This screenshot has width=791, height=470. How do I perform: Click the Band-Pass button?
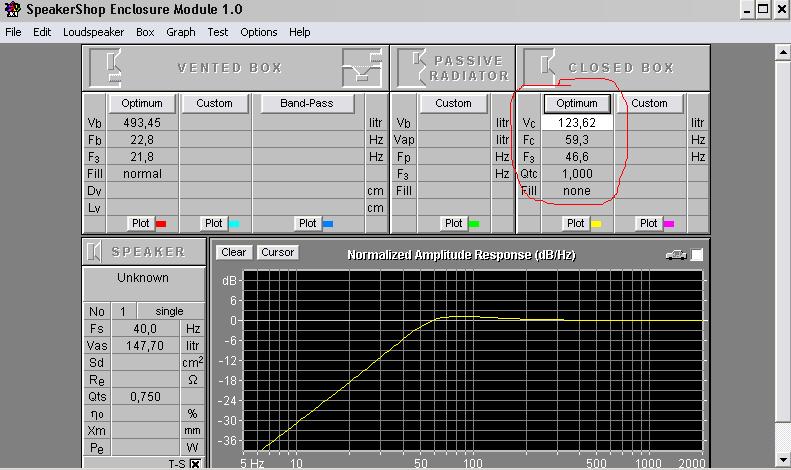click(307, 103)
